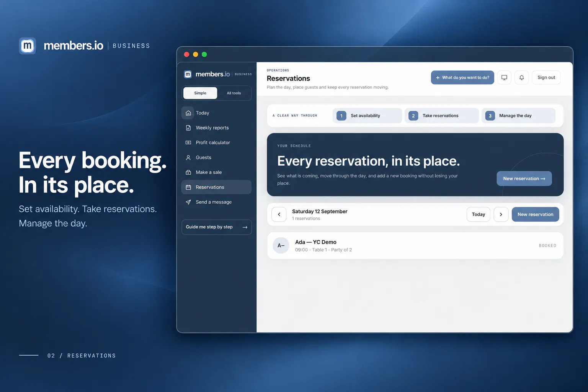Click Sign out button

coord(546,77)
